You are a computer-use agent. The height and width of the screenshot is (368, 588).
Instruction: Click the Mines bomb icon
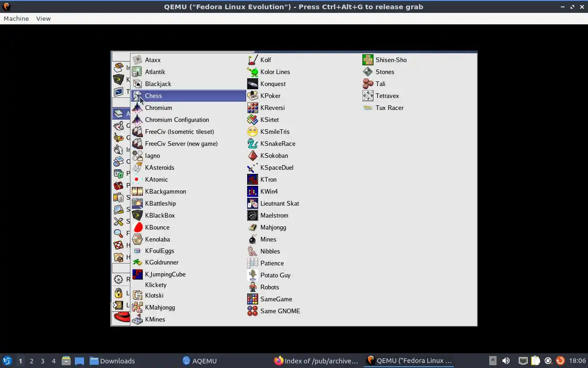pos(252,239)
